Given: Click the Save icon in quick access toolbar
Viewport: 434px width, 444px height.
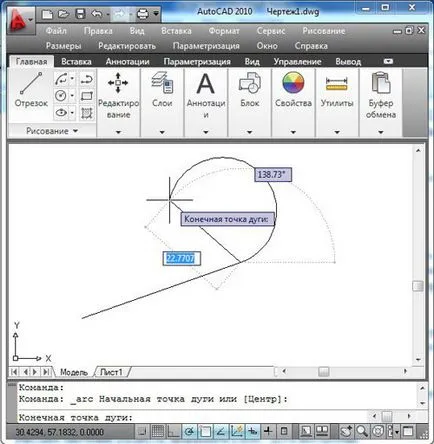Looking at the screenshot, I should [80, 14].
